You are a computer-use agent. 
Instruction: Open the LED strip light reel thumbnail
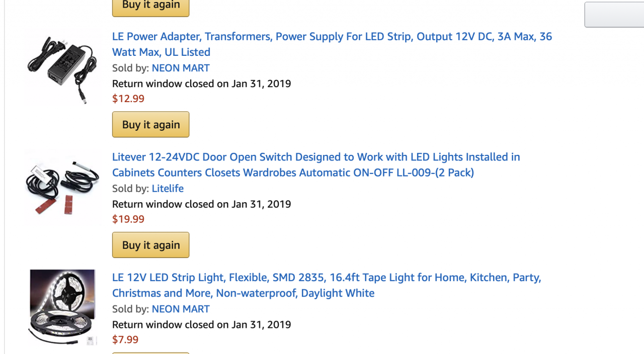[x=62, y=307]
